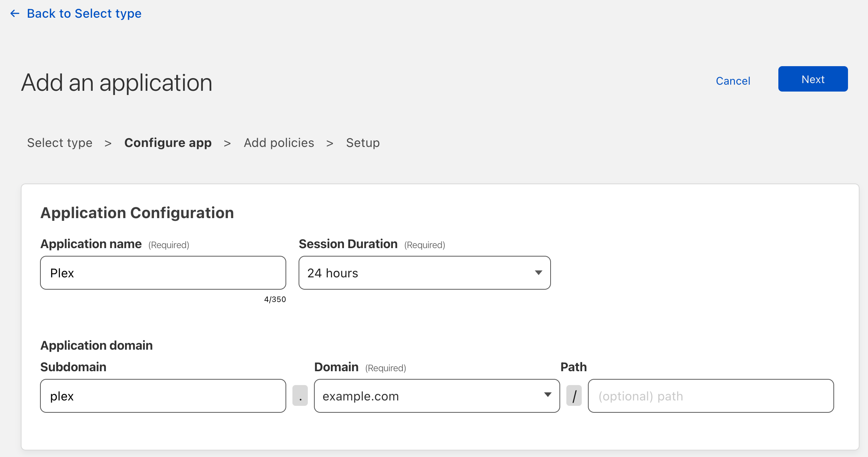Click the Application name field containing Plex

click(x=163, y=273)
